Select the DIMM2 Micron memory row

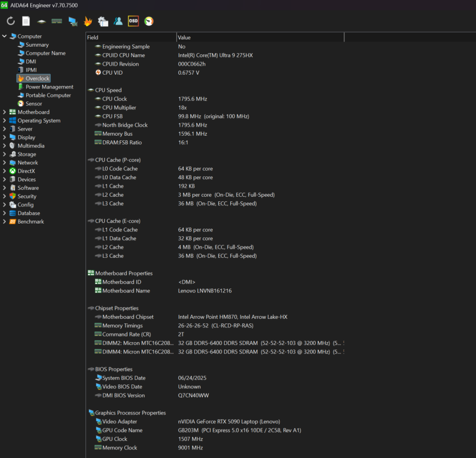click(215, 343)
